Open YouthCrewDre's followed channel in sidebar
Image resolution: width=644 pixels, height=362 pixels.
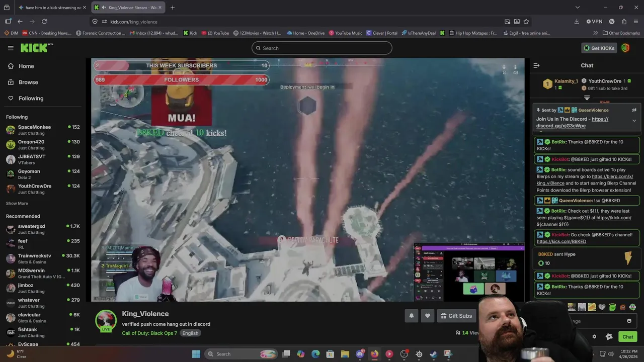click(x=43, y=189)
